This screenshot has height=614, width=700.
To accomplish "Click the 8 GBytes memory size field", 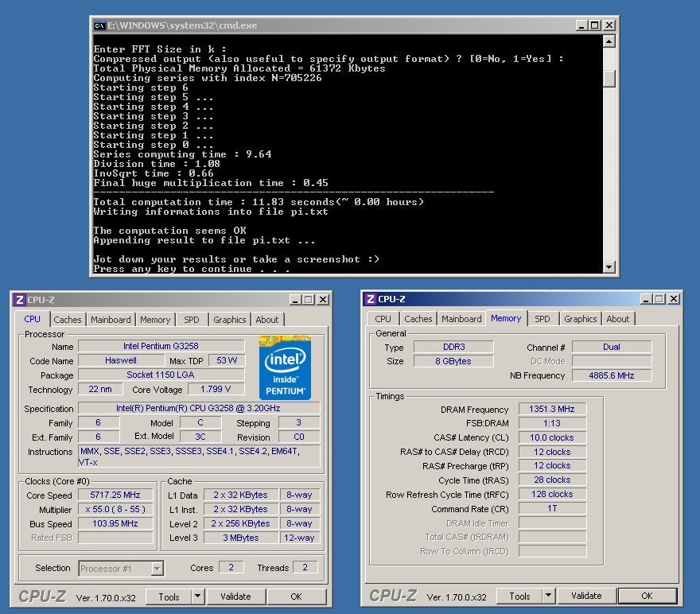I will [x=453, y=361].
